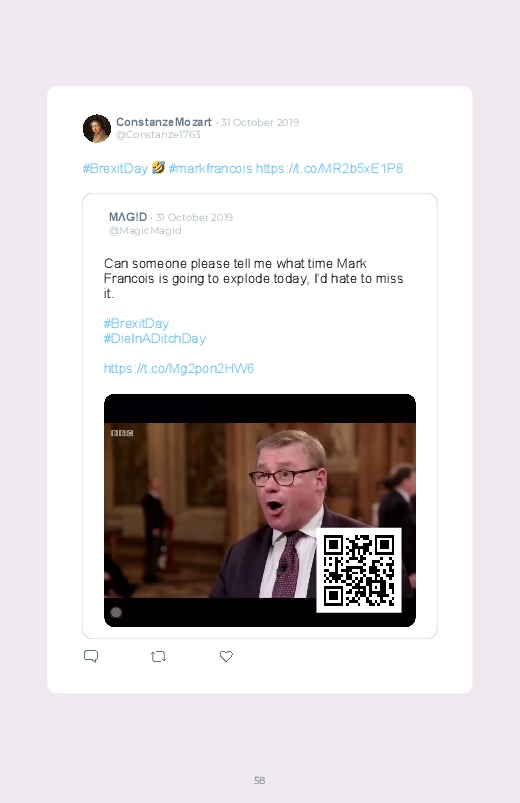
Task: Click the grey dot on video bar
Action: click(116, 612)
